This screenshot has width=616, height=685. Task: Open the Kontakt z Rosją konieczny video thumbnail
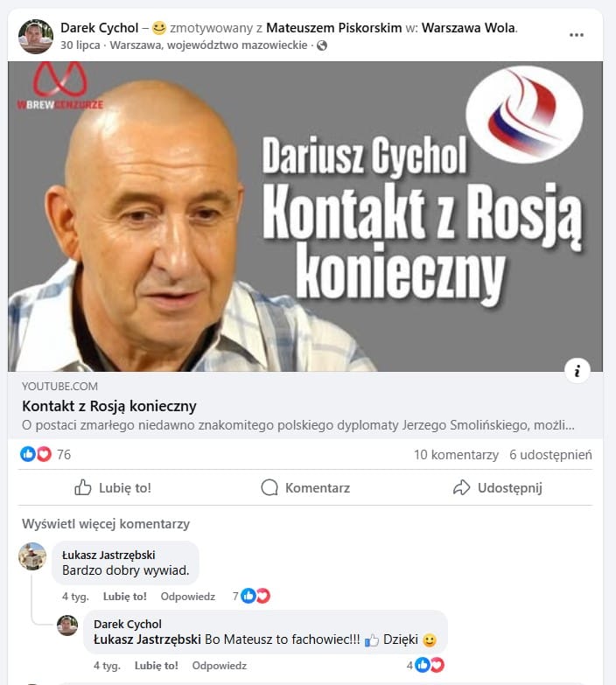click(305, 217)
